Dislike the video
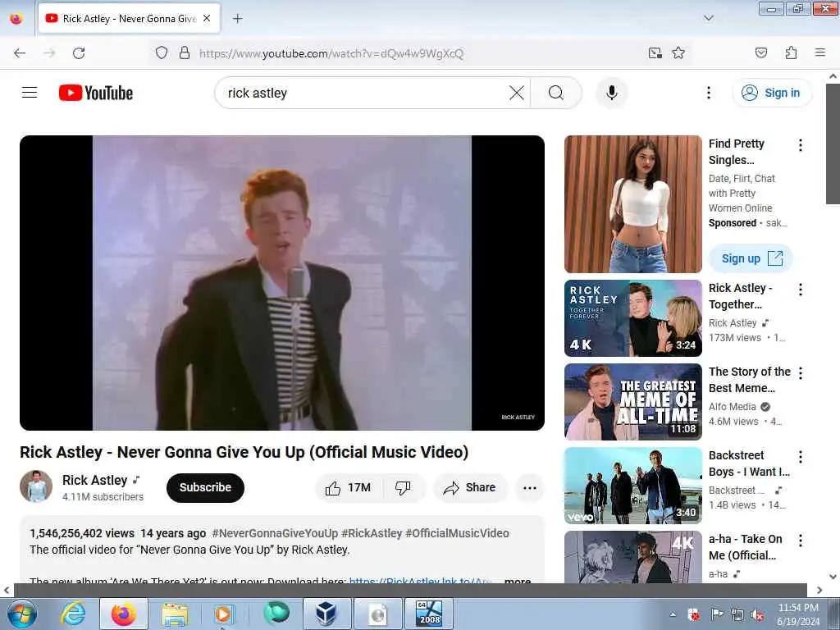840x630 pixels. pyautogui.click(x=402, y=487)
